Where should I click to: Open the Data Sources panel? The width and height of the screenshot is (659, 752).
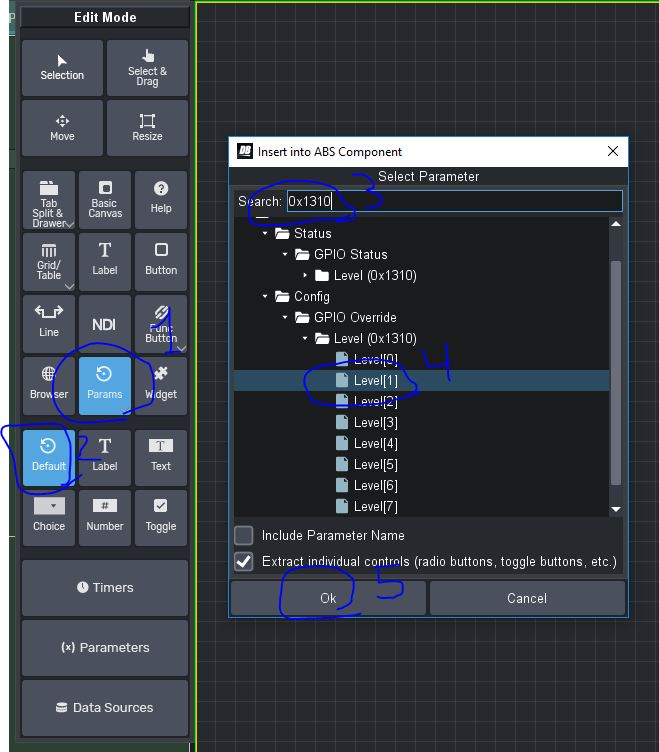coord(105,707)
